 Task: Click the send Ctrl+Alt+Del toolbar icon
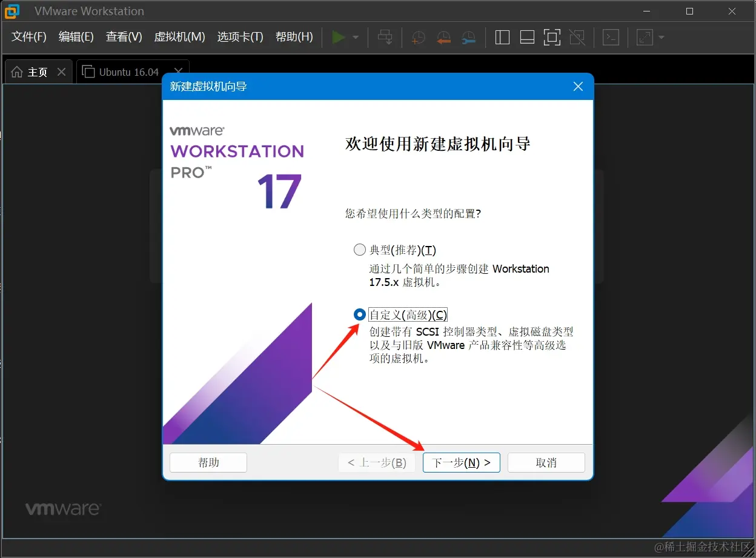(x=385, y=38)
